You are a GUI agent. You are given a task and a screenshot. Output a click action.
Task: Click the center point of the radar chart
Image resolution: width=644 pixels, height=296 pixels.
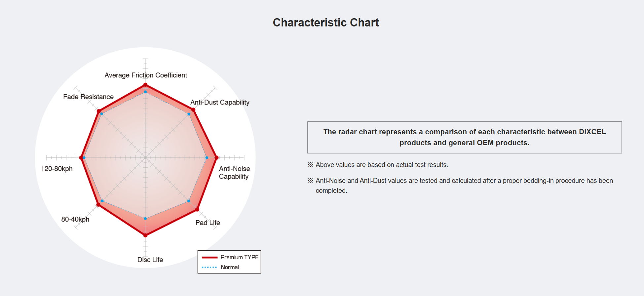[145, 157]
